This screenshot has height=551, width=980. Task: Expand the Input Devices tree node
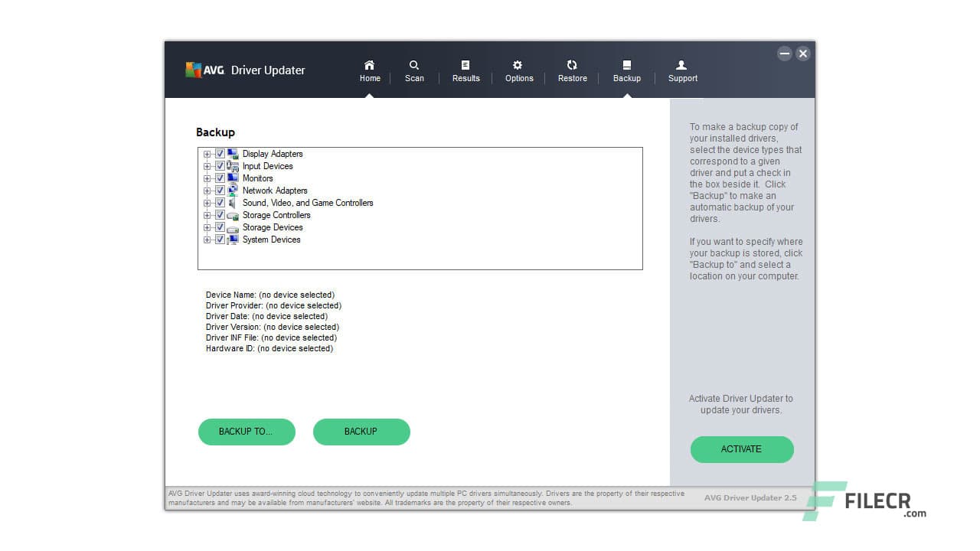click(207, 166)
